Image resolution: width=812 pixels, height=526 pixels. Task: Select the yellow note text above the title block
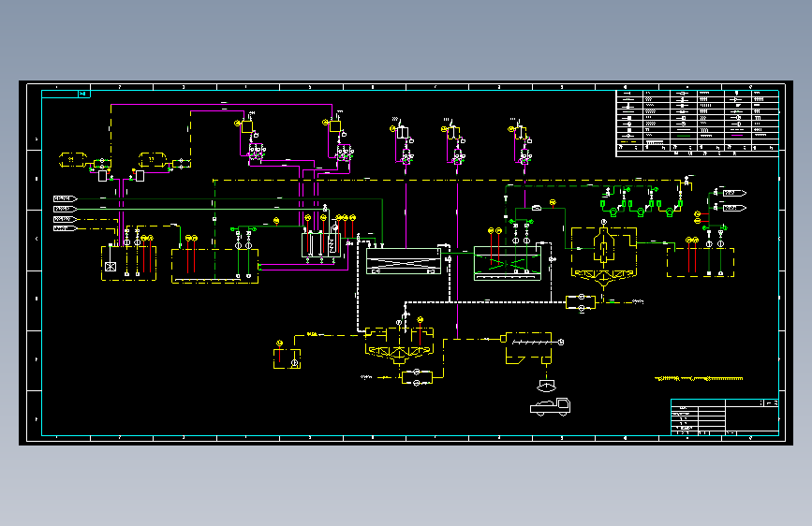pyautogui.click(x=699, y=378)
